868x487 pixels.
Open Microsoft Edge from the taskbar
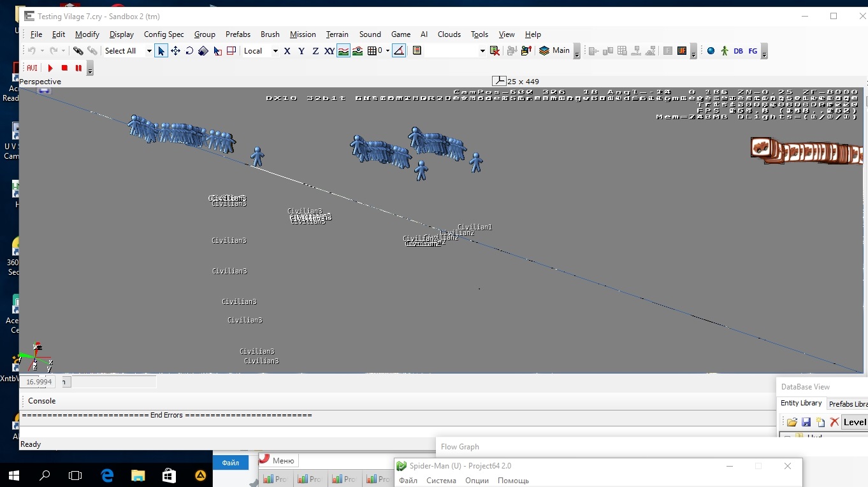pyautogui.click(x=107, y=476)
